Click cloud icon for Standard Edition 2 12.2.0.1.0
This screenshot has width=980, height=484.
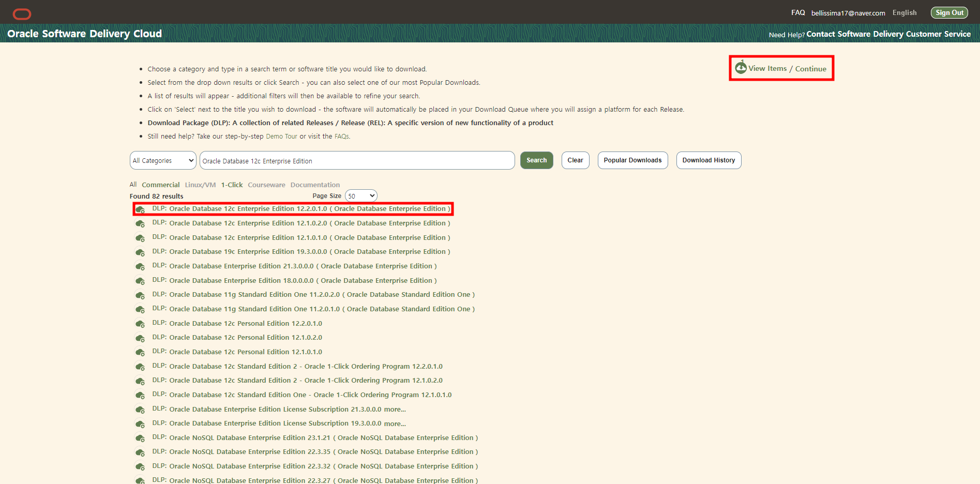140,367
